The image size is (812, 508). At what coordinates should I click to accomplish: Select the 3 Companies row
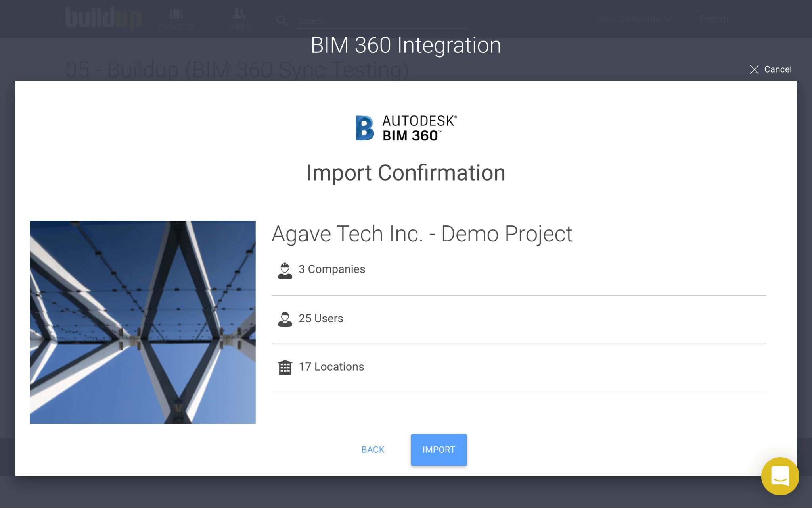coord(519,270)
